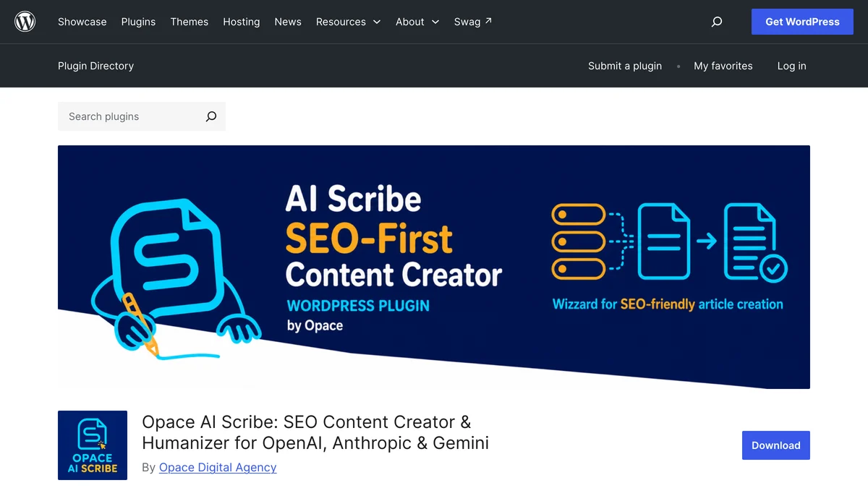Expand the Resources dropdown menu
The width and height of the screenshot is (868, 488).
point(349,22)
